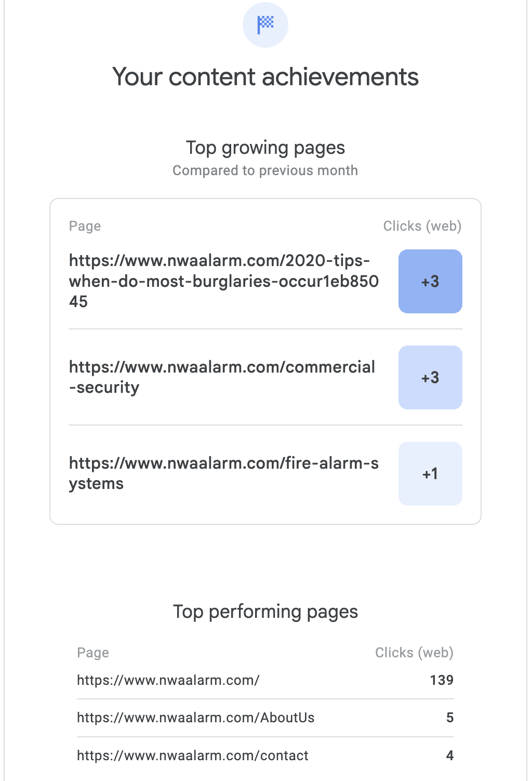Click Clicks (web) header in performing pages table

(x=414, y=653)
